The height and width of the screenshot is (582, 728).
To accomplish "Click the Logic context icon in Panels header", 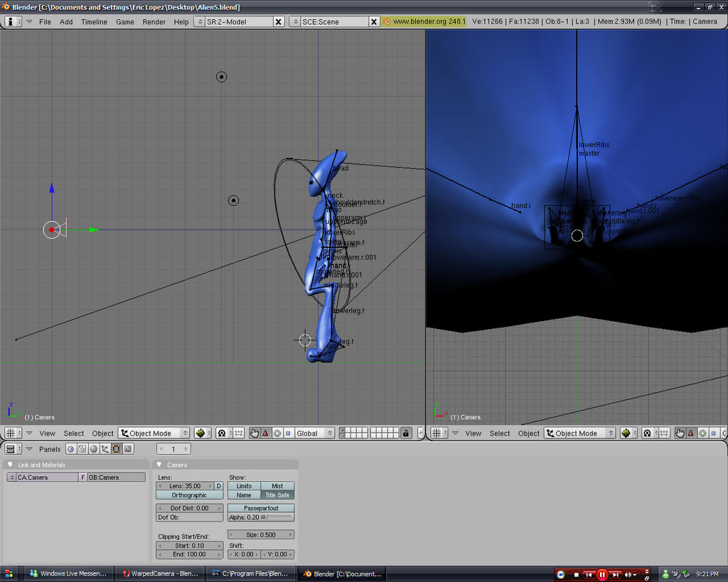I will tap(71, 449).
